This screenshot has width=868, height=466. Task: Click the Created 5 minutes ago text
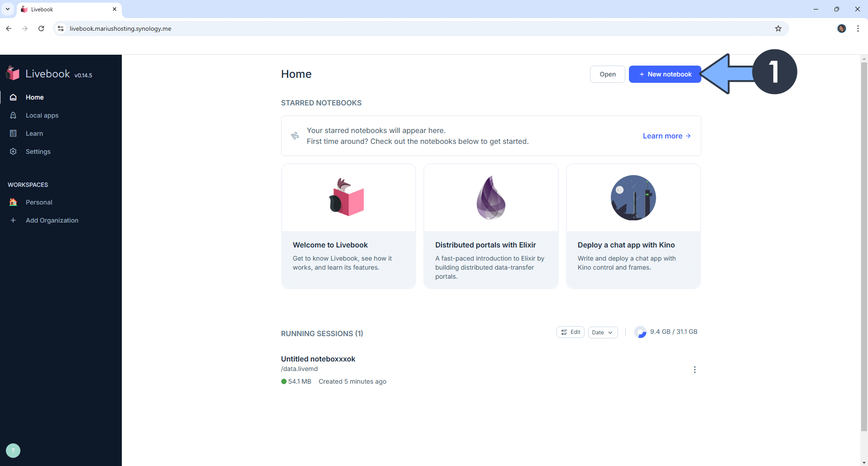click(352, 381)
